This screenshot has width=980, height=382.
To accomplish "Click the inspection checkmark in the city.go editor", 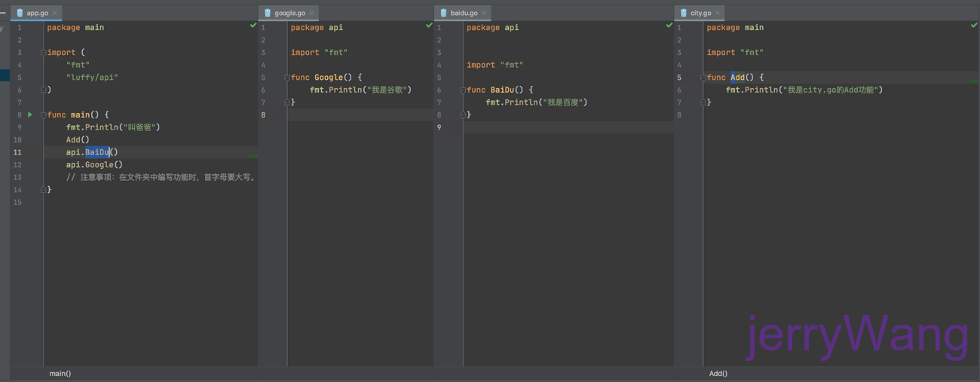I will (x=974, y=26).
